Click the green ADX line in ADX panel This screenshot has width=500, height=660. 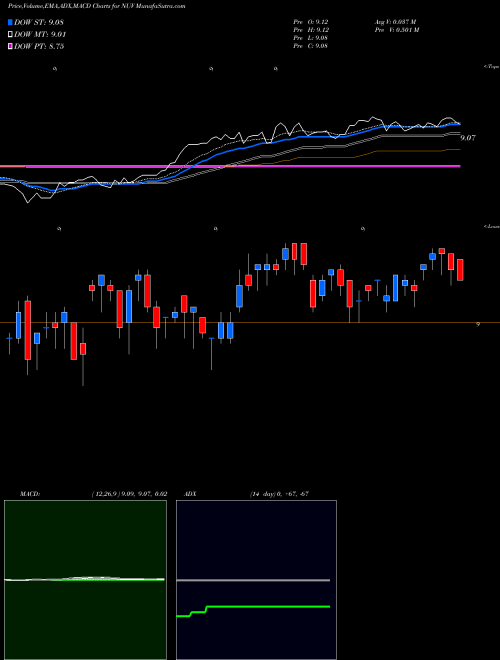[253, 609]
